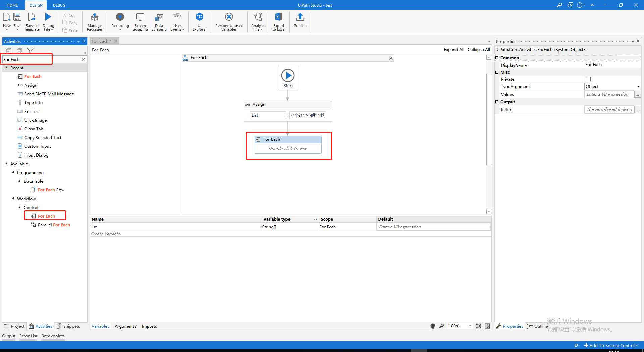
Task: Toggle the Private checkbox
Action: tap(588, 79)
